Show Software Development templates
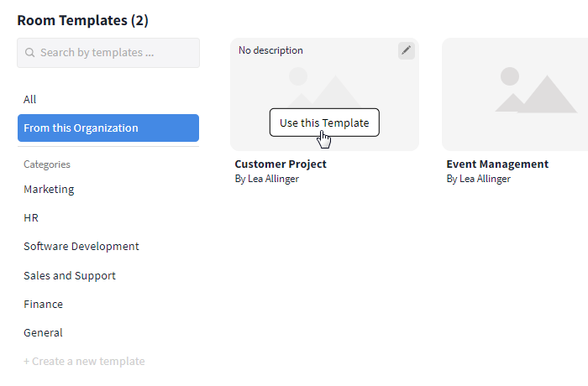 [81, 246]
